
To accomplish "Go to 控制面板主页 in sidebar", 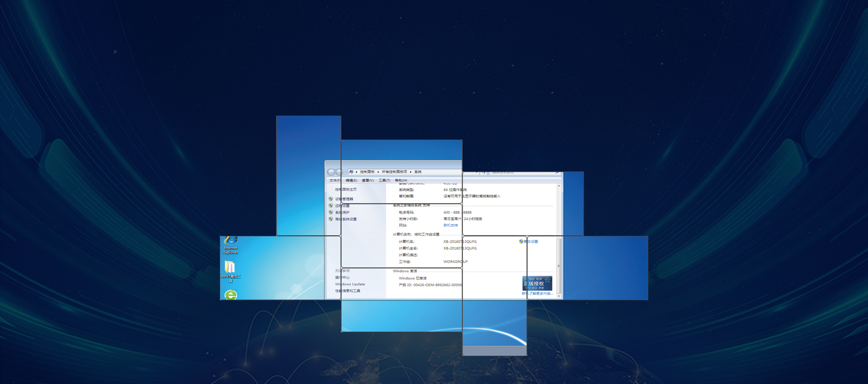I will (346, 189).
